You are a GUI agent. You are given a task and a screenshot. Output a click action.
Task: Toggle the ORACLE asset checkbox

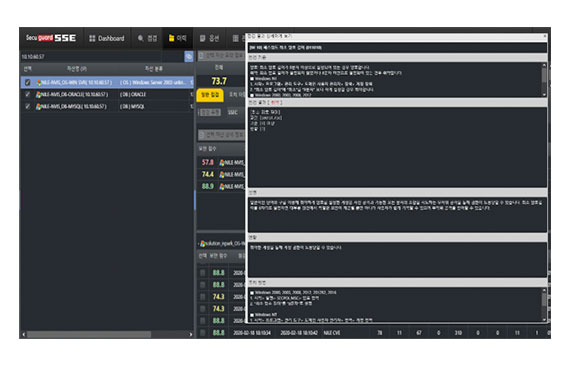(x=28, y=95)
